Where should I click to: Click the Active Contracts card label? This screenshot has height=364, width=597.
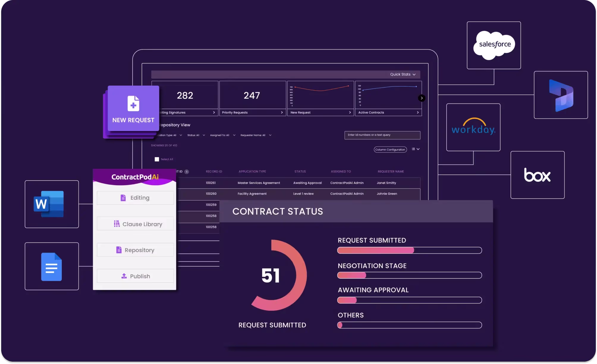371,113
